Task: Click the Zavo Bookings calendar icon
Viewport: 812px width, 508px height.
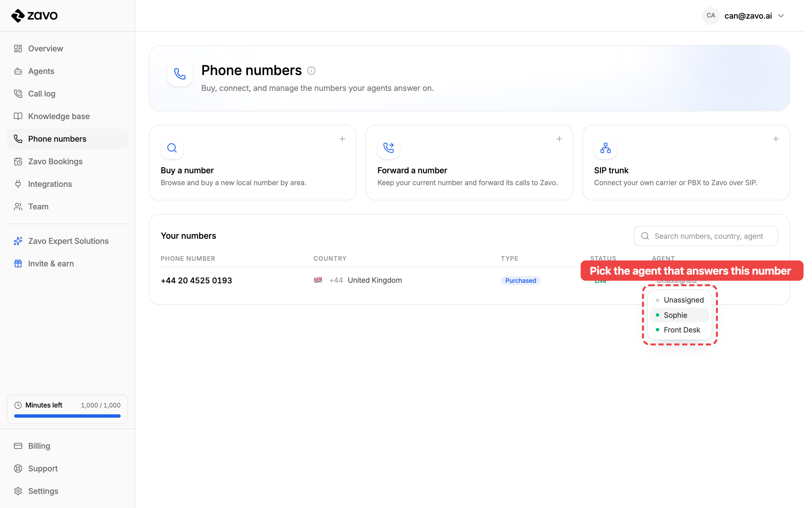Action: [18, 161]
